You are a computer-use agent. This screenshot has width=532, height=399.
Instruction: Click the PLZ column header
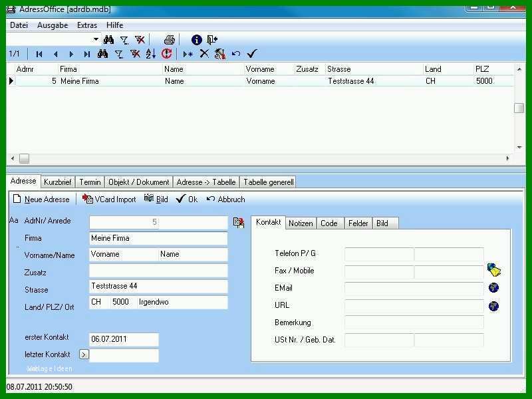point(493,69)
